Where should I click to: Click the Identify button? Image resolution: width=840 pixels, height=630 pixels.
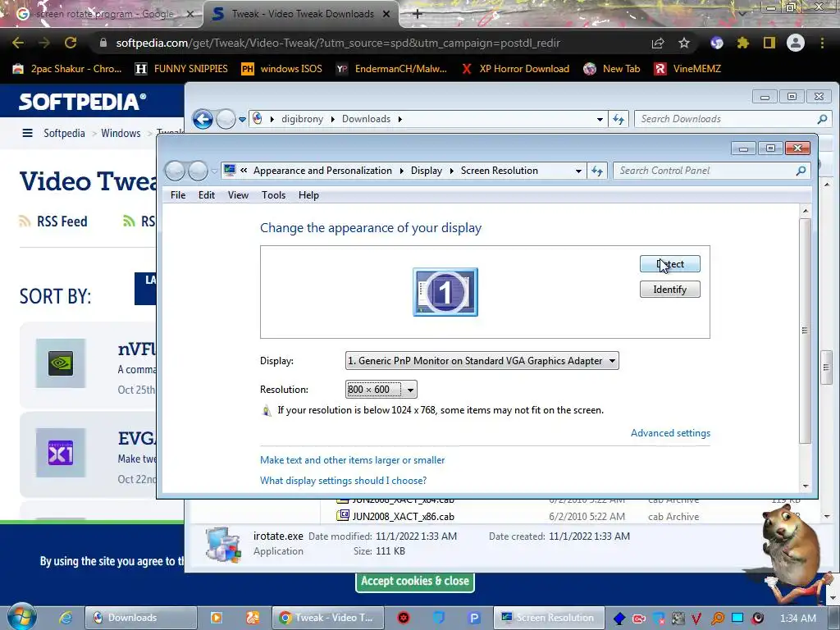[669, 290]
